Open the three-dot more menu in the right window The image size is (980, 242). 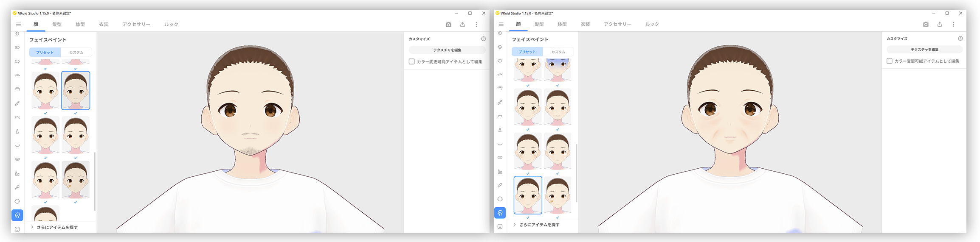tap(953, 25)
